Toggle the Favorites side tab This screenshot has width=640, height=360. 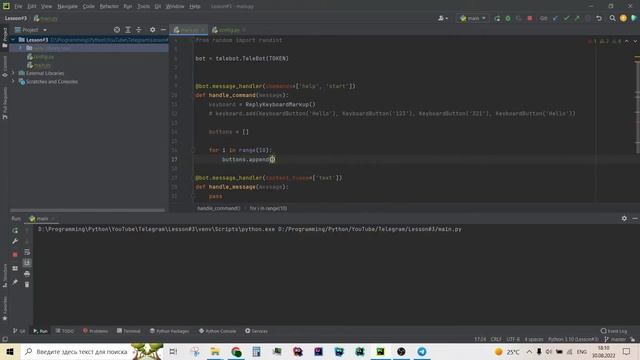(x=5, y=308)
